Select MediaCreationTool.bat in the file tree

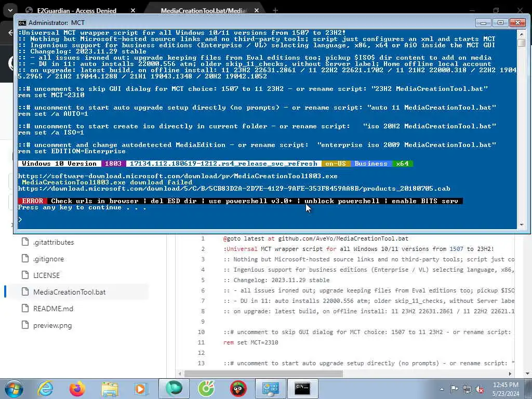(x=69, y=292)
